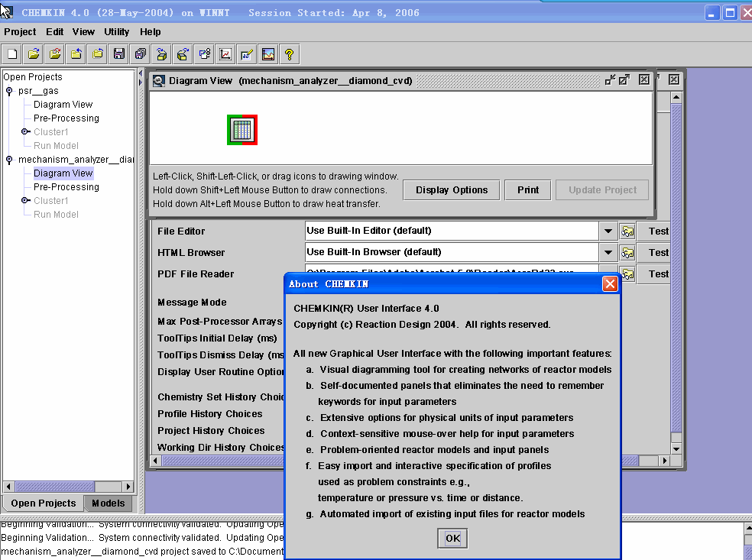
Task: Switch to the Models tab
Action: [x=109, y=503]
